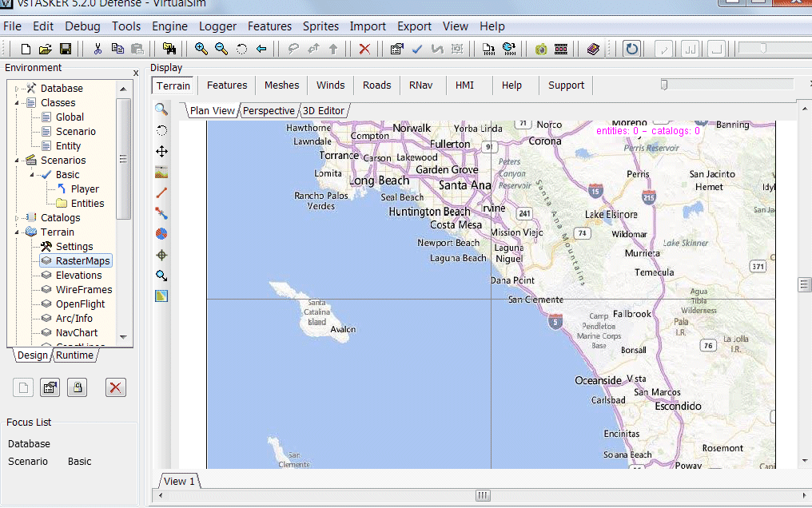Image resolution: width=812 pixels, height=508 pixels.
Task: Click the zoom in magnifier toolbar icon
Action: [201, 50]
